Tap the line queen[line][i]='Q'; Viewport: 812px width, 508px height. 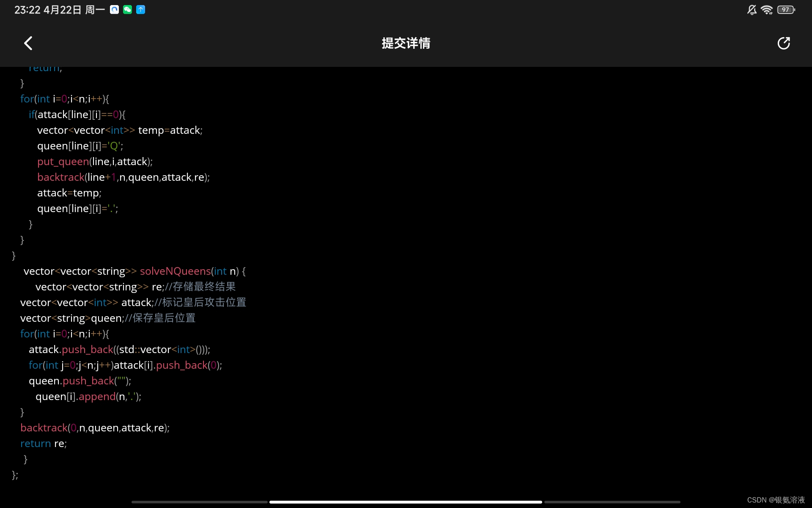point(80,146)
